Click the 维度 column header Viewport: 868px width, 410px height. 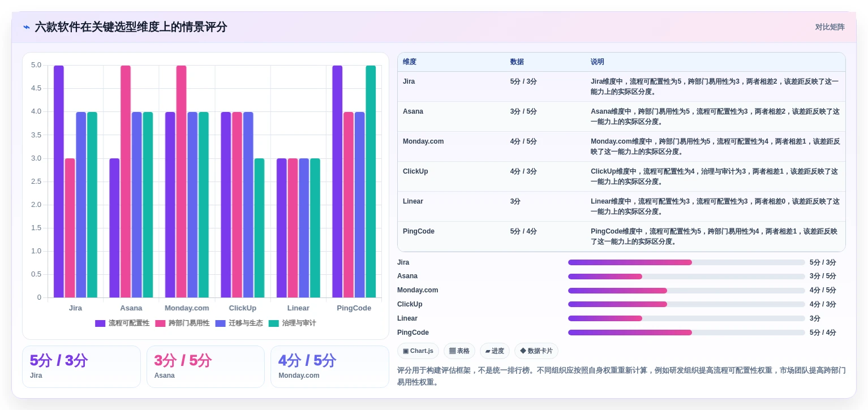click(410, 62)
